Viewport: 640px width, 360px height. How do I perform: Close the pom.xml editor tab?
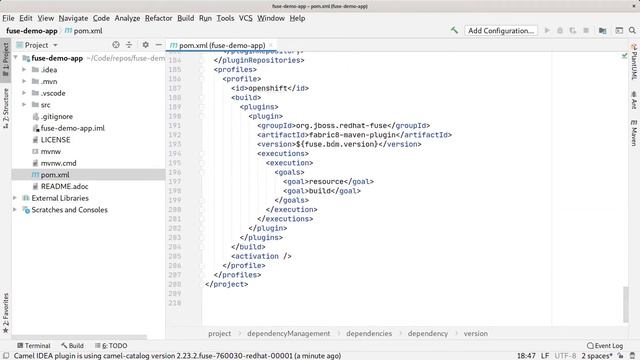coord(271,45)
